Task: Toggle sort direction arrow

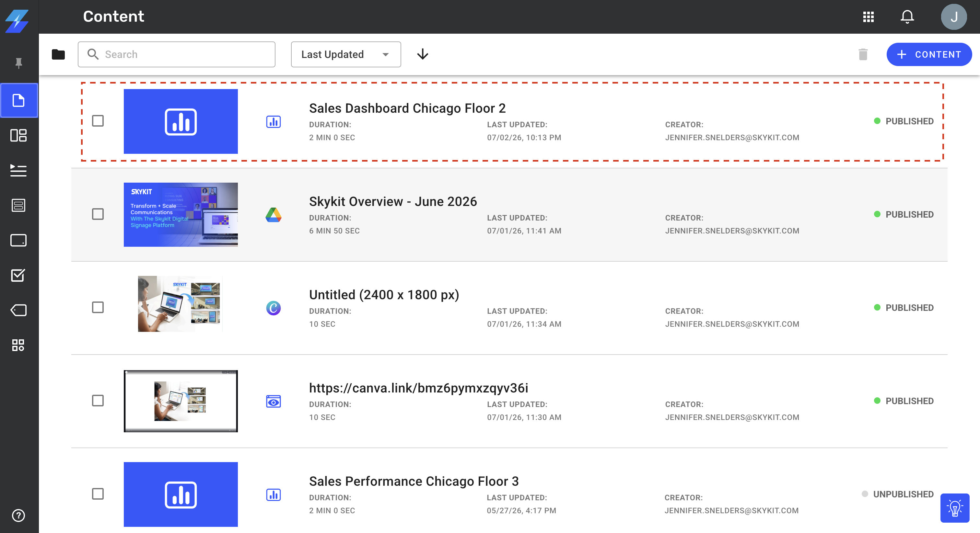Action: click(x=423, y=54)
